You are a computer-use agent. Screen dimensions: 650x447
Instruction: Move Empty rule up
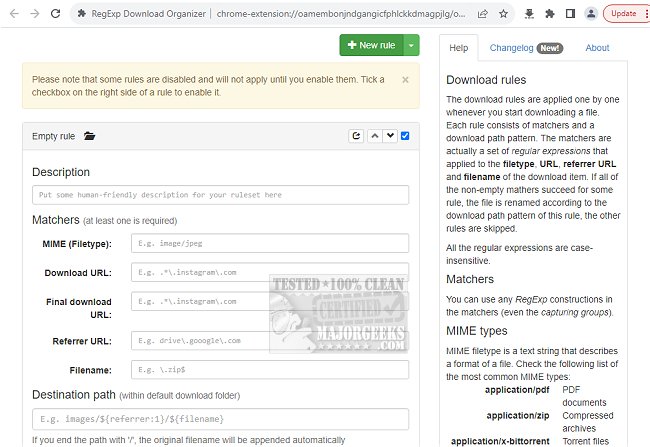pos(375,136)
